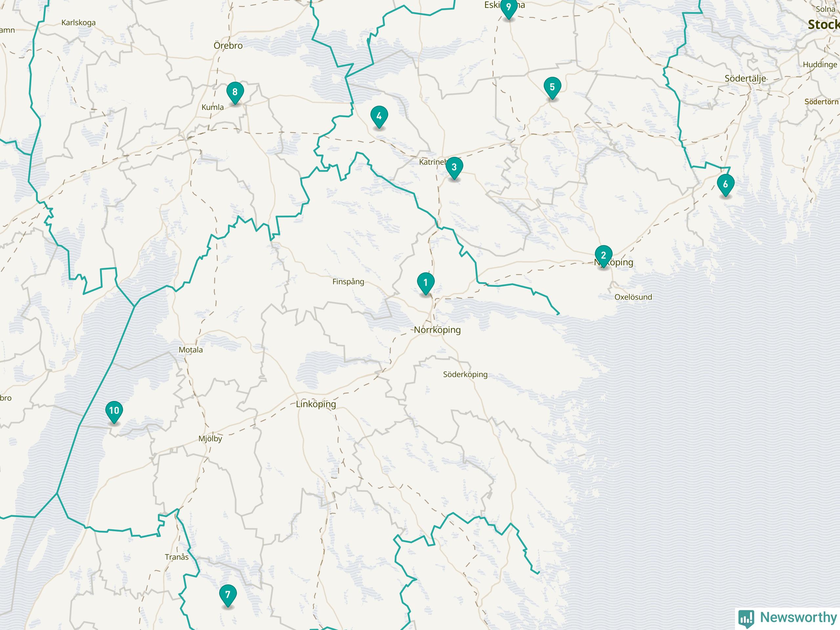
Task: Click the Newsworthy logo
Action: tap(788, 617)
